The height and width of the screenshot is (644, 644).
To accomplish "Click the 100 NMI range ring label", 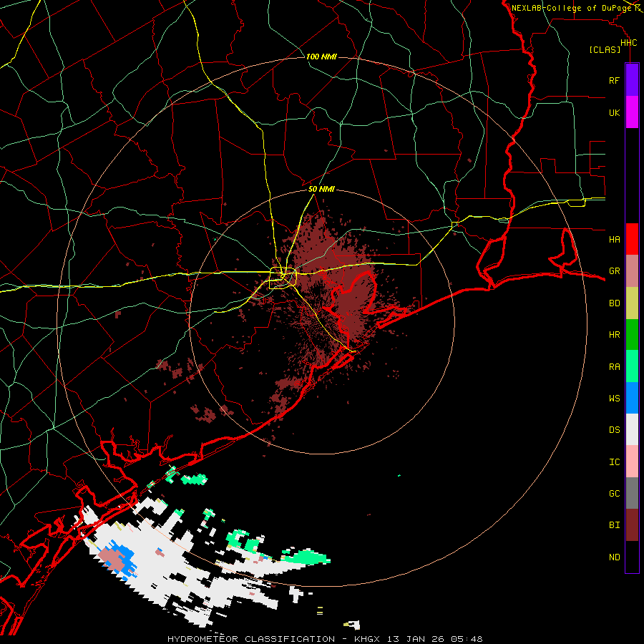I will point(321,57).
